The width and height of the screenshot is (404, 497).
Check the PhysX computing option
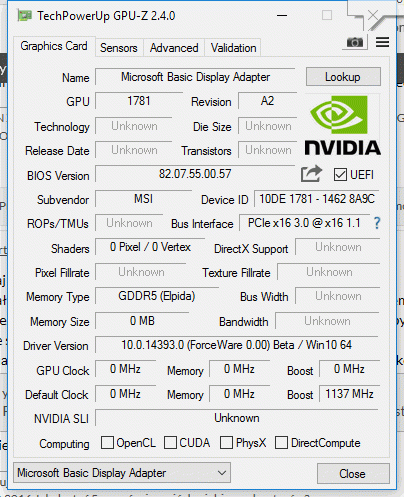[226, 443]
